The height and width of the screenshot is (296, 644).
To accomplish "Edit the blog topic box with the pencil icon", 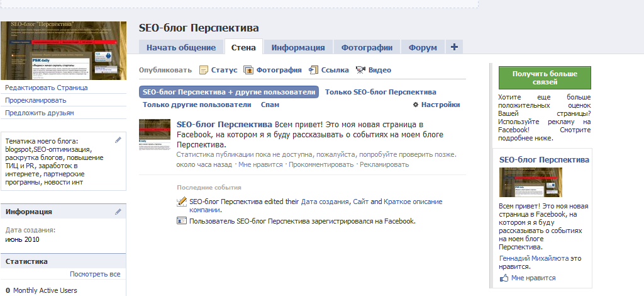I will click(x=118, y=140).
